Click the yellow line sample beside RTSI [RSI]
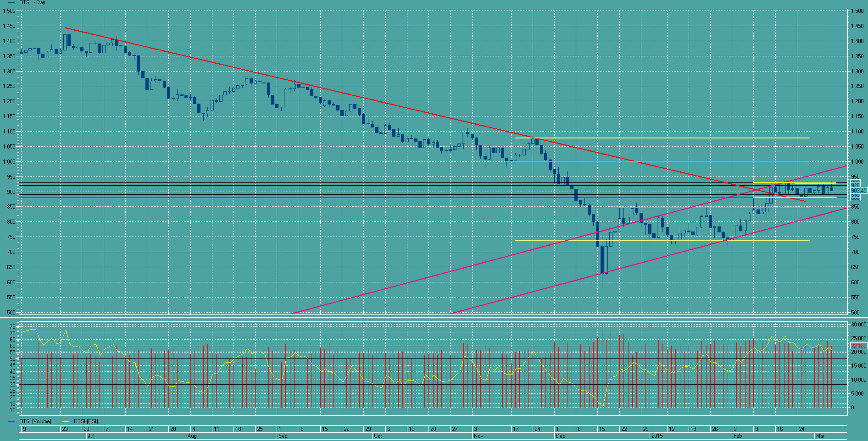 [66, 421]
